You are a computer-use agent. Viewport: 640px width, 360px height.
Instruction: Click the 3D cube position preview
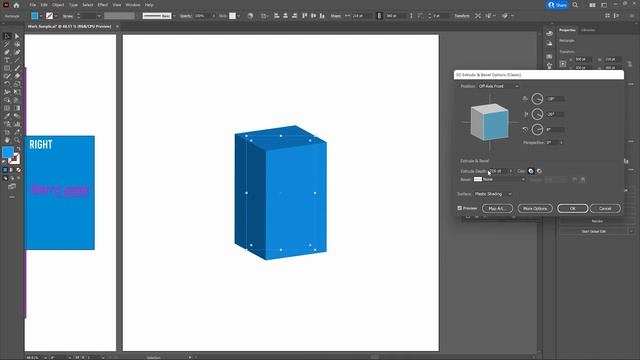coord(490,122)
